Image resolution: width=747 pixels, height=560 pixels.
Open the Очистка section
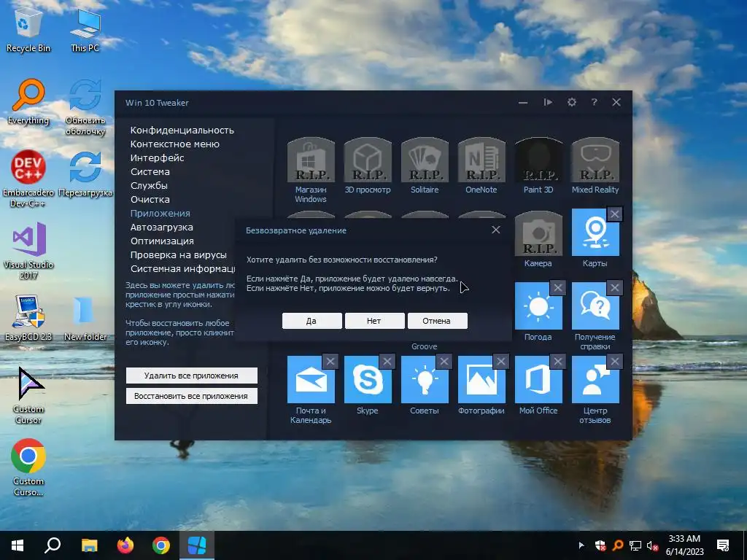(150, 199)
